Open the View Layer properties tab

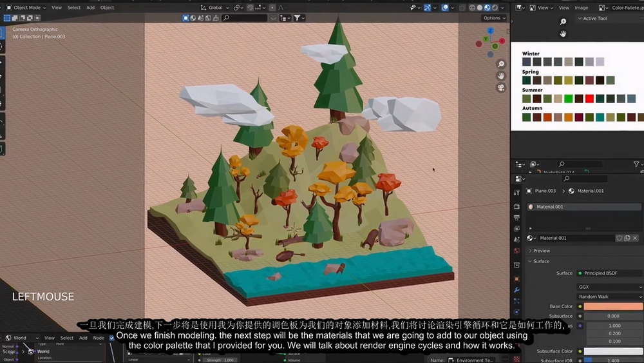(516, 229)
